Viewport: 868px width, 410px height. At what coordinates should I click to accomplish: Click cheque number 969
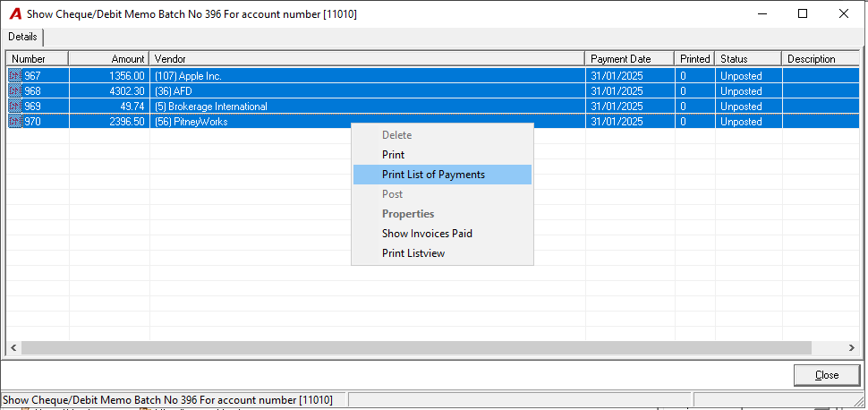point(32,107)
